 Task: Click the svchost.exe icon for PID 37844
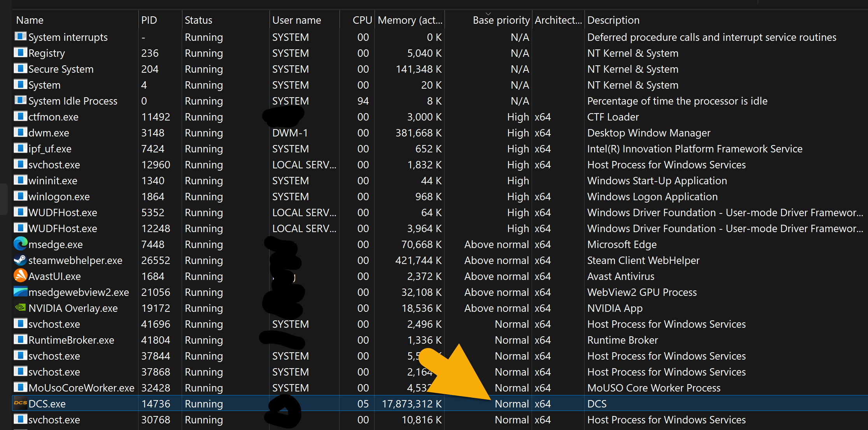(20, 355)
